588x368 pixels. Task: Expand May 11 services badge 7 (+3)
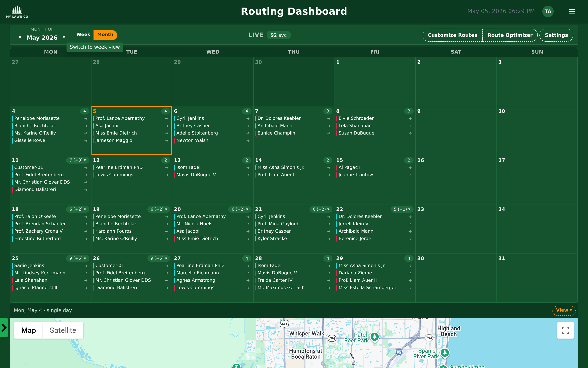[x=78, y=160]
